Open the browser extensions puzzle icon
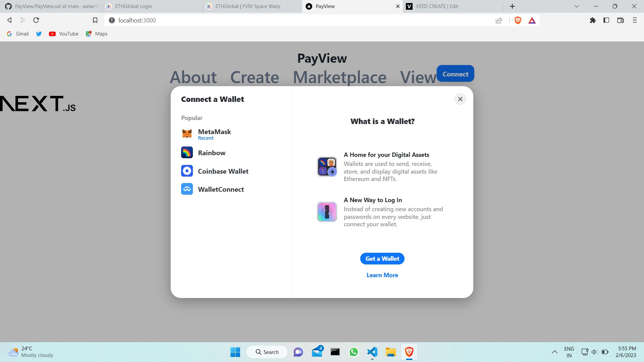Image resolution: width=644 pixels, height=362 pixels. [x=593, y=20]
